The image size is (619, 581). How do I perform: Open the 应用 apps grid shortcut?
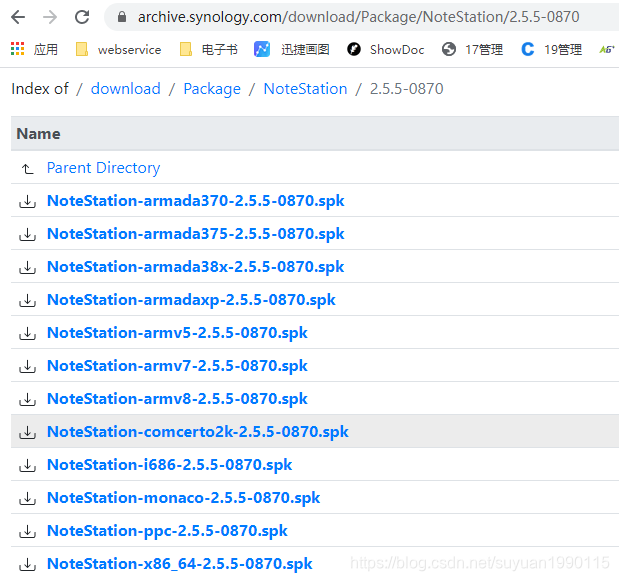34,49
